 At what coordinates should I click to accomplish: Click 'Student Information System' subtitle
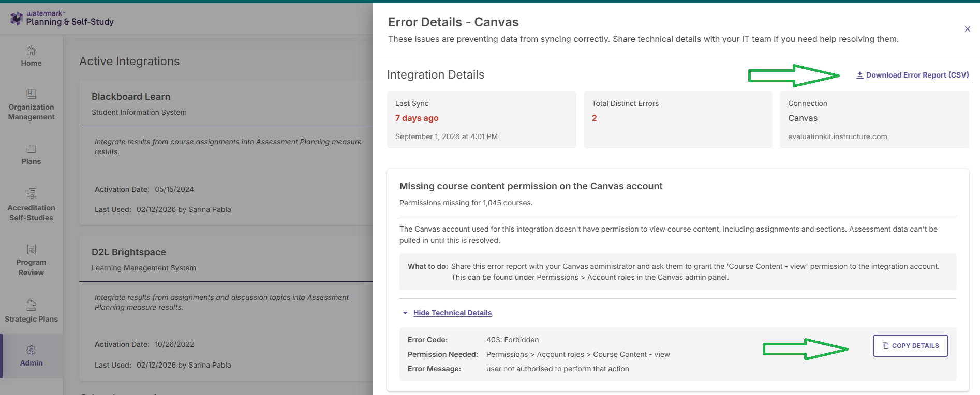(139, 112)
